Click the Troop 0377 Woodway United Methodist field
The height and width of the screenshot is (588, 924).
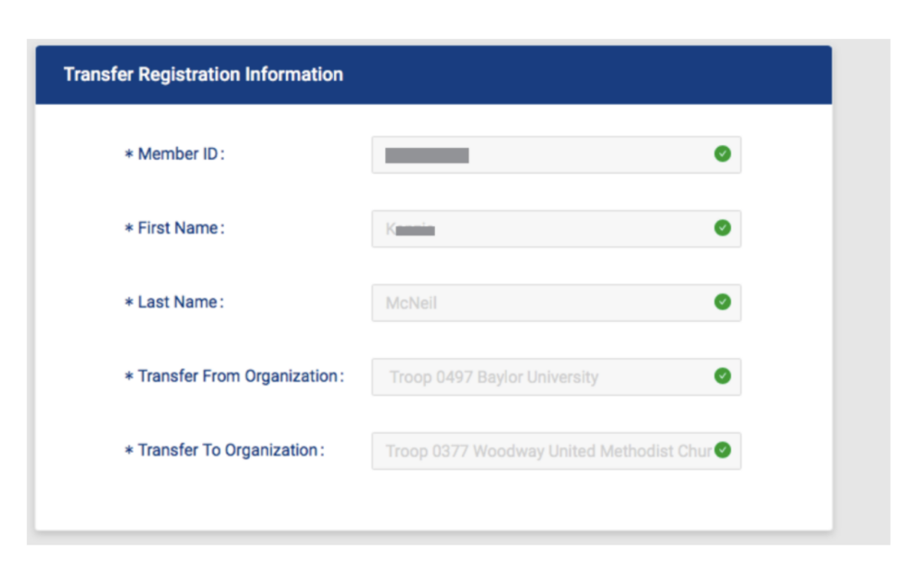[541, 451]
